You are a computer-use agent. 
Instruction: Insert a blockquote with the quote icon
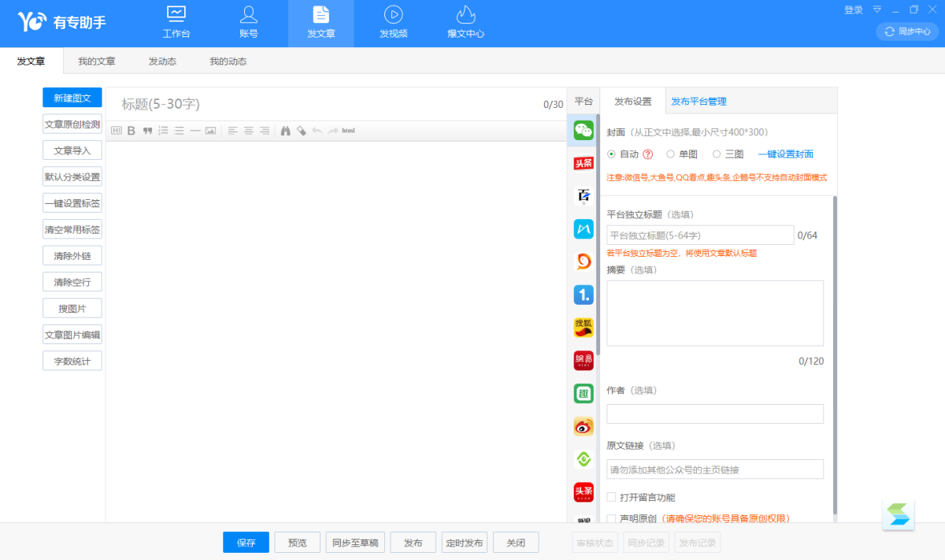coord(147,131)
